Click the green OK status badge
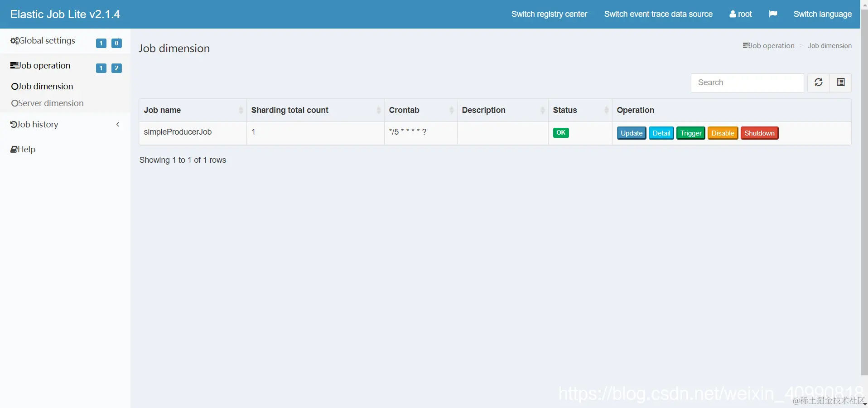The image size is (868, 408). (x=561, y=133)
